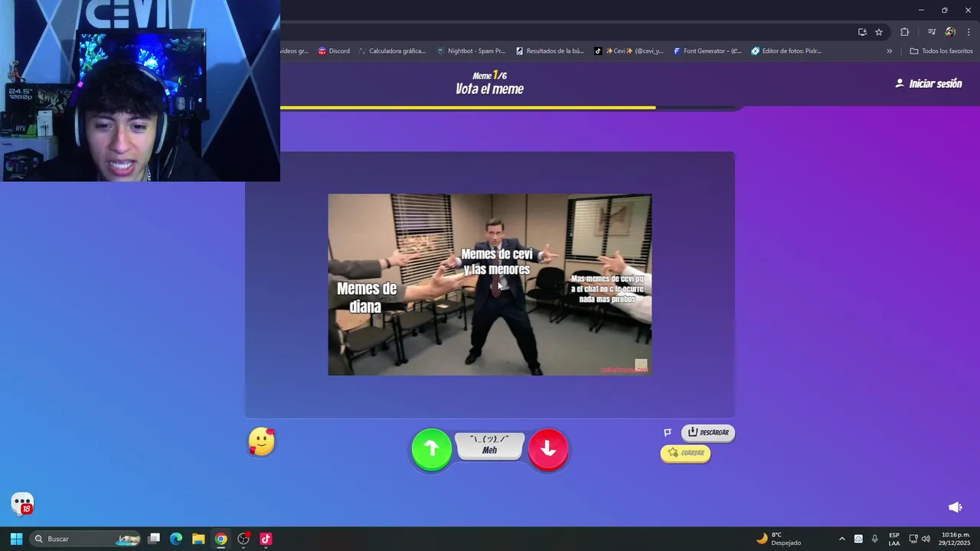Screen dimensions: 980x551
Task: Click the cloud tray icon
Action: [858, 539]
